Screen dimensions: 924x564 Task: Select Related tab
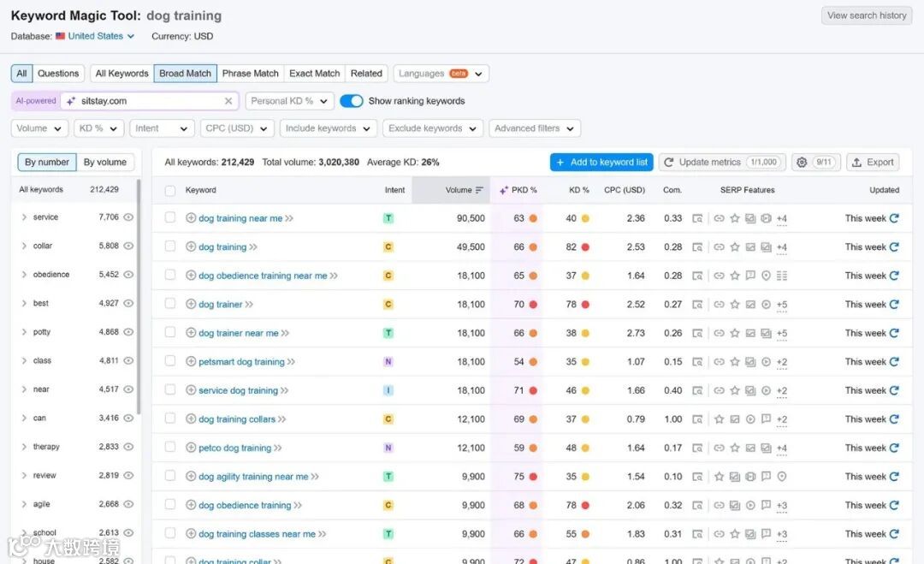pos(366,73)
